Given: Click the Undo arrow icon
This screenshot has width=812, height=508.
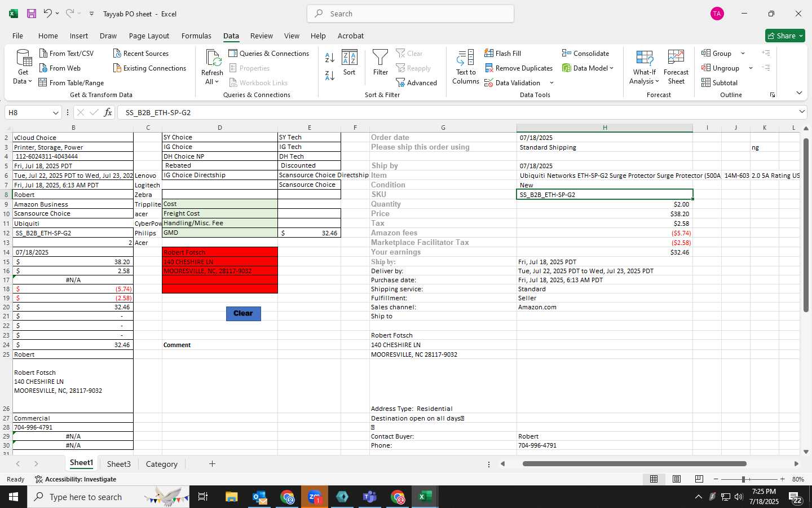Looking at the screenshot, I should (x=48, y=14).
